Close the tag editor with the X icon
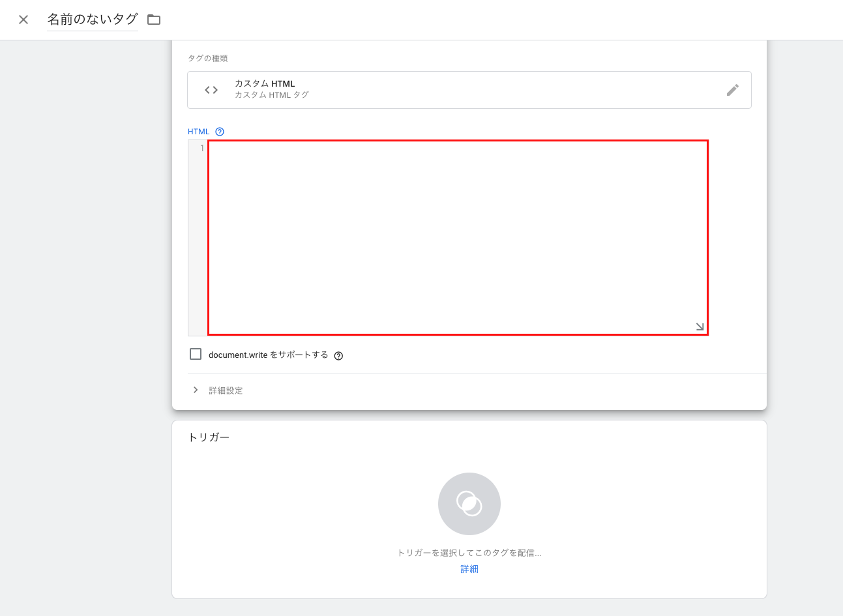Screen dimensions: 843x616 [23, 20]
